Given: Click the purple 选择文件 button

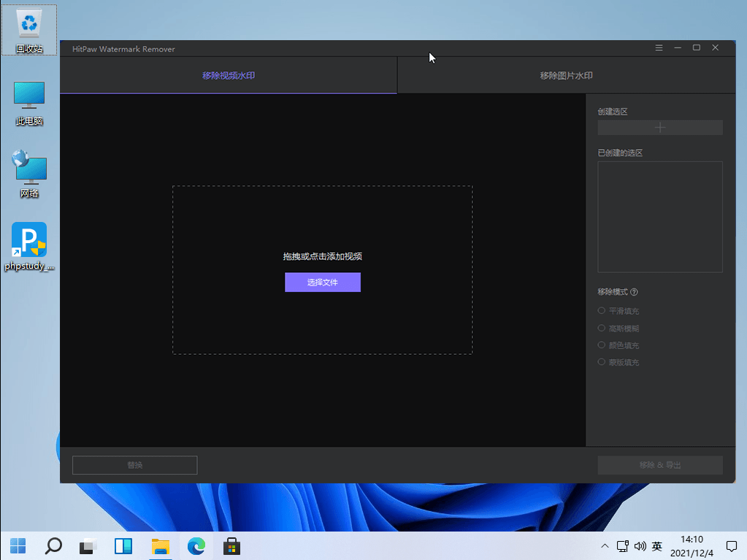Looking at the screenshot, I should (x=322, y=283).
